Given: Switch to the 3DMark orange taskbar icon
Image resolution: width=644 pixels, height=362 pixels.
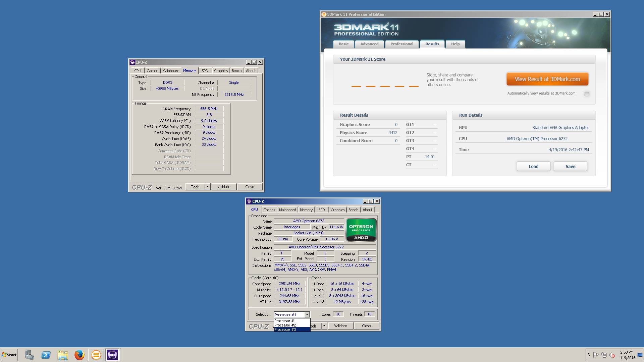Looking at the screenshot, I should click(96, 355).
